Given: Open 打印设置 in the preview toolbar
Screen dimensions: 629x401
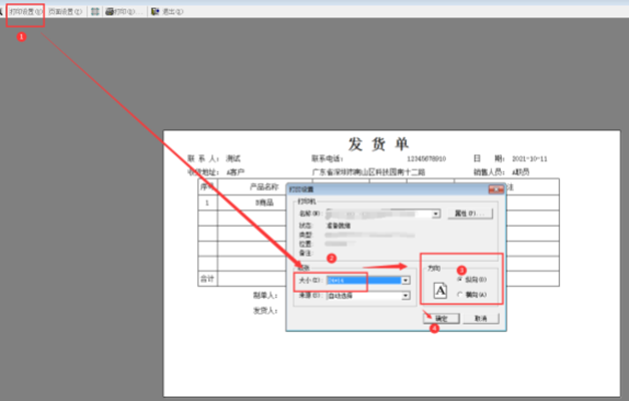Looking at the screenshot, I should point(26,12).
